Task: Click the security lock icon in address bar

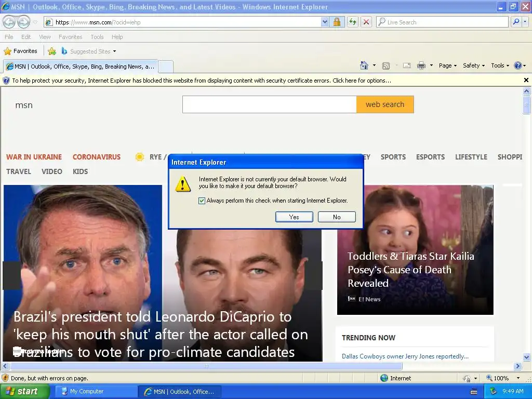Action: (x=337, y=22)
